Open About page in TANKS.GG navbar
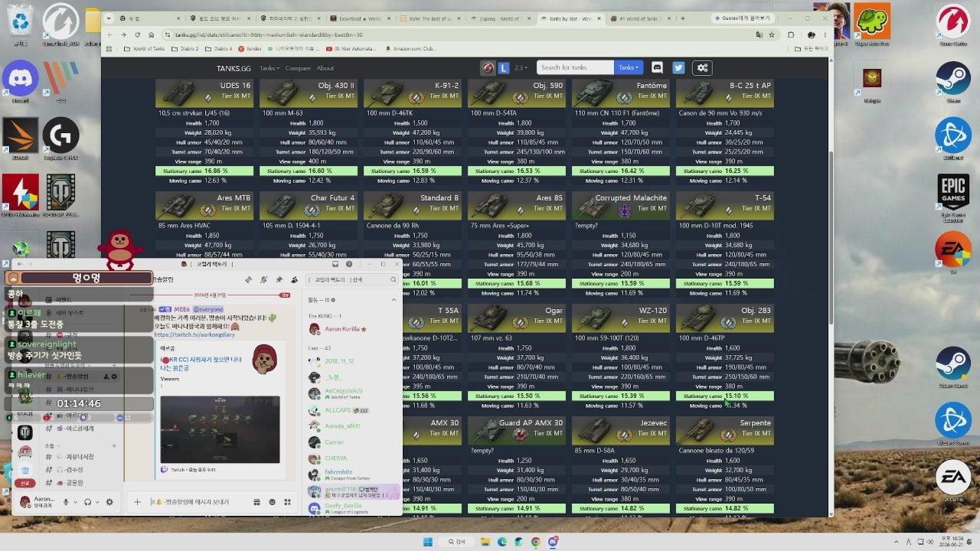 tap(325, 68)
